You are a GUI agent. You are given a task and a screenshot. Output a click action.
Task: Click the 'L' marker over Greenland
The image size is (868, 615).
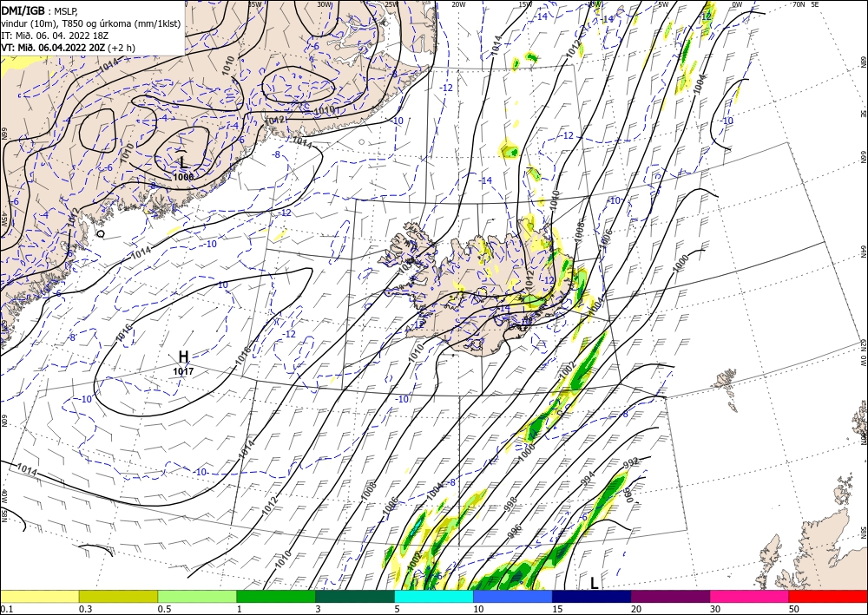point(184,162)
